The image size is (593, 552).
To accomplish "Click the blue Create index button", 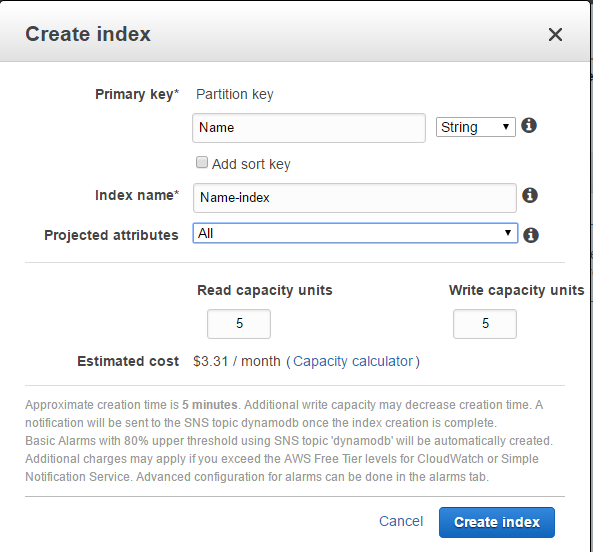I will [x=497, y=522].
